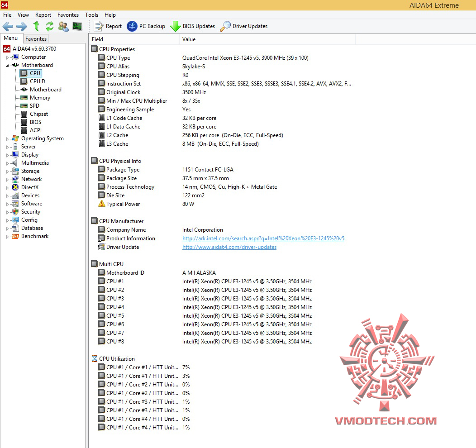Click the Database tree icon

(15, 228)
